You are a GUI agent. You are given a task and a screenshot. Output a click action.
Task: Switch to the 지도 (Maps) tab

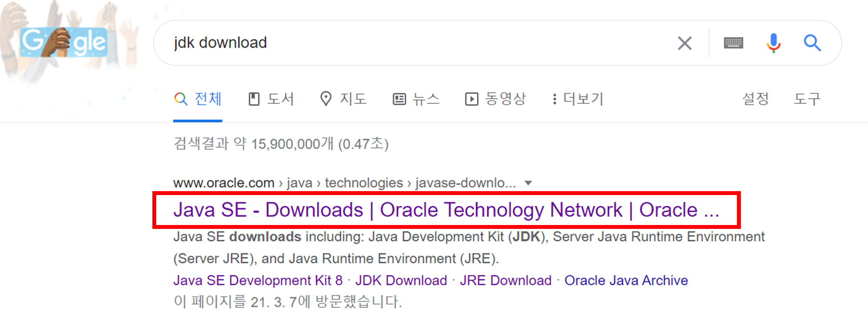(343, 99)
